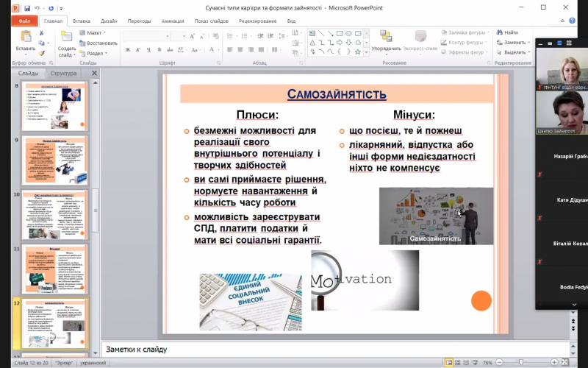Toggle italic formatting К
Image resolution: width=588 pixels, height=368 pixels.
(x=138, y=49)
